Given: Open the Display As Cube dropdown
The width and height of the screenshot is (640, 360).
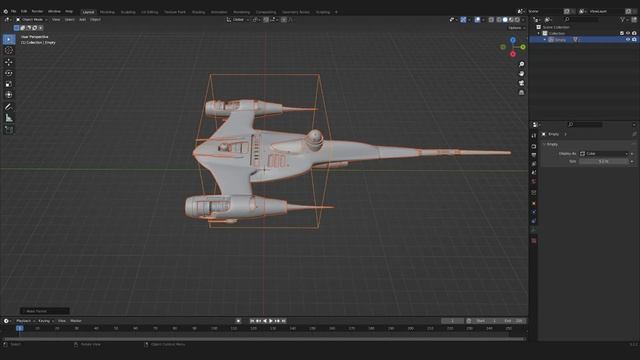Looking at the screenshot, I should (x=604, y=154).
